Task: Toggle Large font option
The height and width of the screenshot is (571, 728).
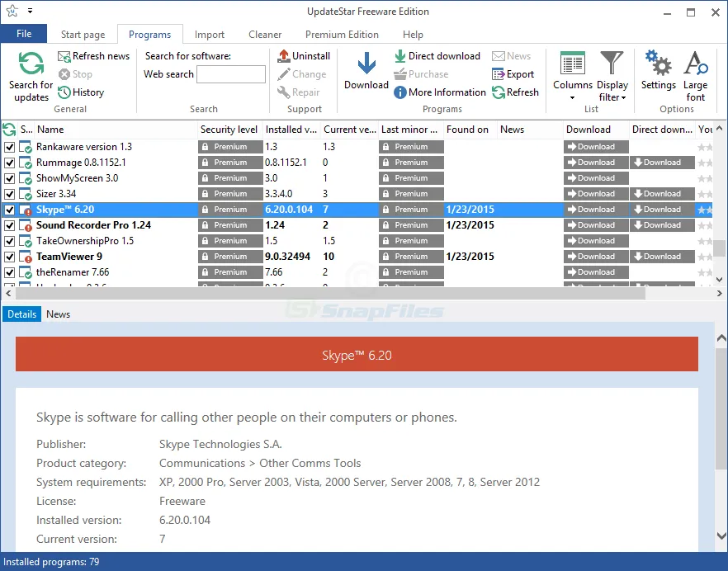Action: 696,76
